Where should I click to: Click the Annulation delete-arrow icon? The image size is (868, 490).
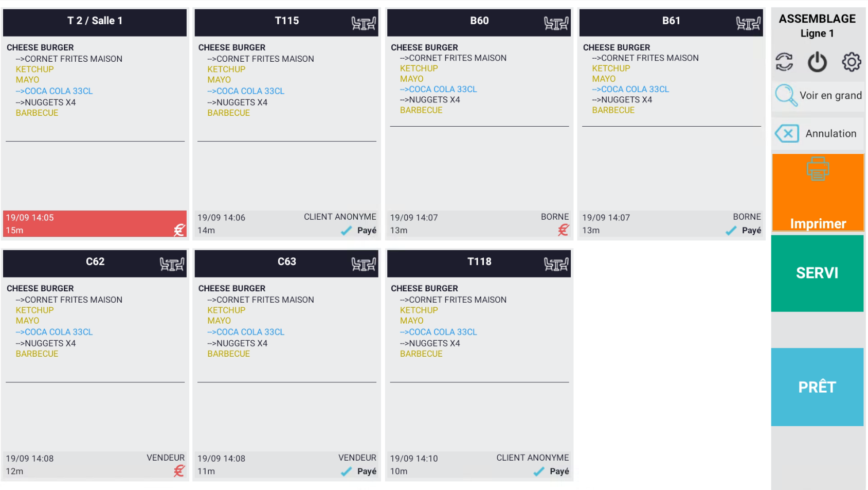tap(787, 134)
